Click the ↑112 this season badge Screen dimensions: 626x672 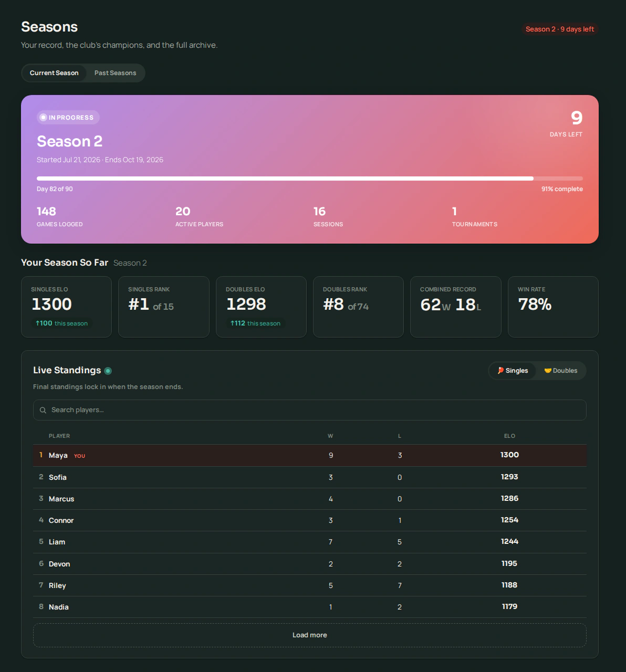(x=255, y=323)
